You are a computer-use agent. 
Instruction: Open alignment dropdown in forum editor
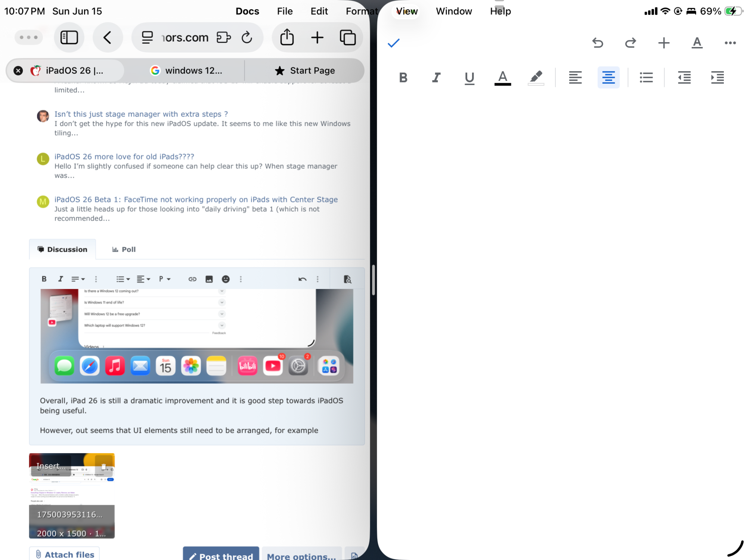(x=143, y=279)
